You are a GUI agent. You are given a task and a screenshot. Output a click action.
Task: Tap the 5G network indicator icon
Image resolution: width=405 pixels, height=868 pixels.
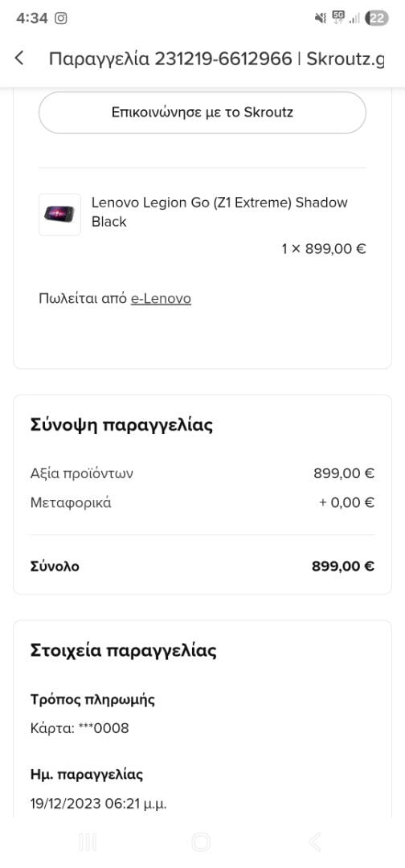coord(338,17)
